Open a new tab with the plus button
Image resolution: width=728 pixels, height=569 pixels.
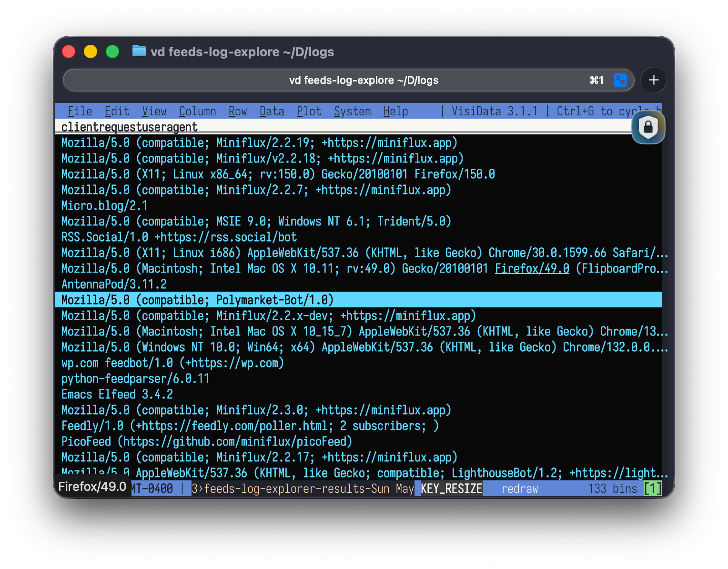(654, 80)
